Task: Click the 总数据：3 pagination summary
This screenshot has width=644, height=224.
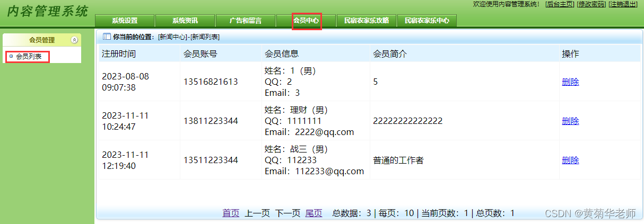Action: [x=352, y=213]
